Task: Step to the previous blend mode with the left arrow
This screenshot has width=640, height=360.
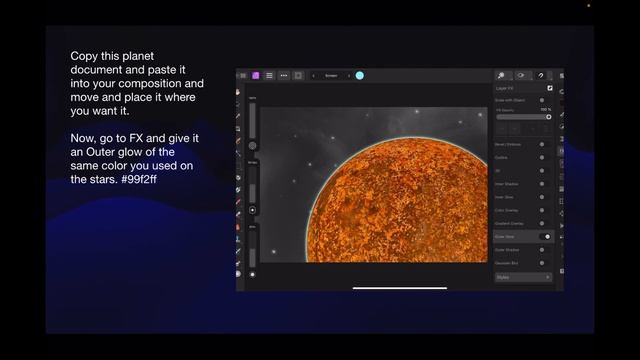Action: (313, 76)
